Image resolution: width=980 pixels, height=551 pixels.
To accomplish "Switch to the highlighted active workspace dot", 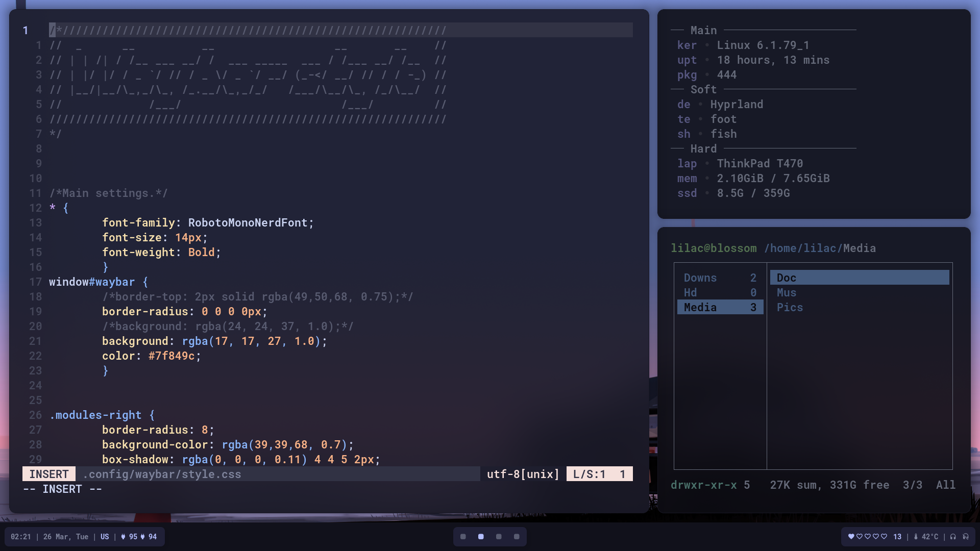I will pyautogui.click(x=481, y=537).
